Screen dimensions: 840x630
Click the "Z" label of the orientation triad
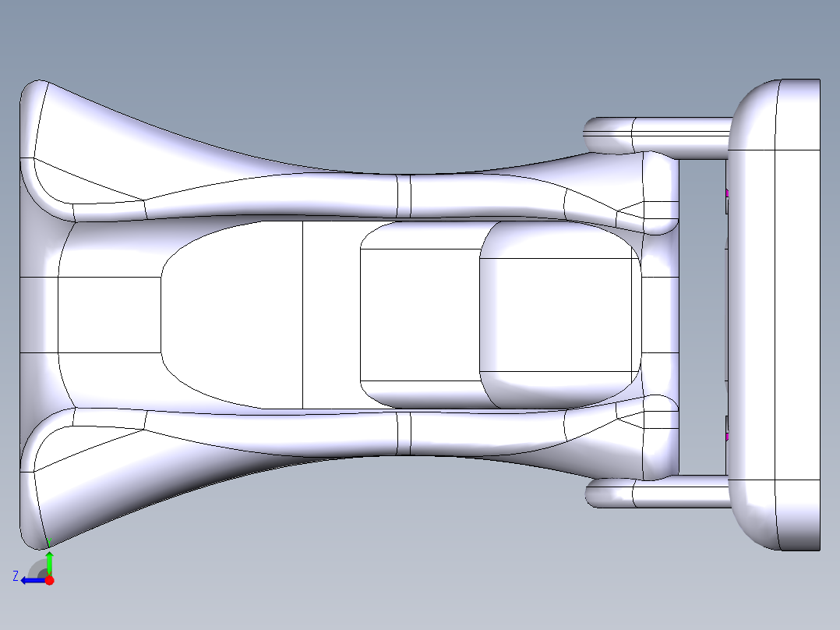pyautogui.click(x=16, y=576)
